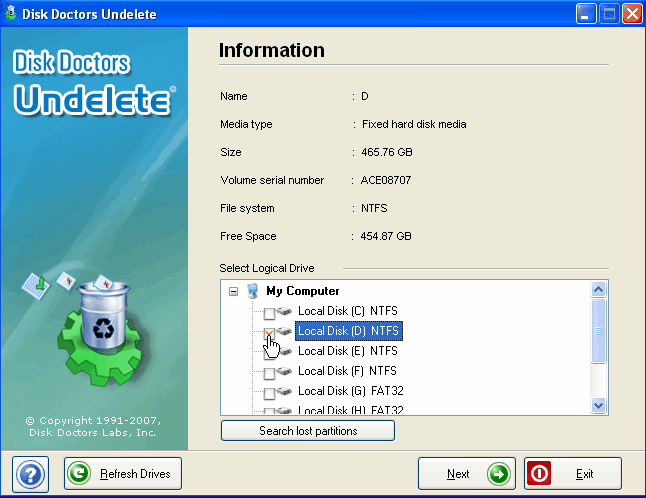Click the Exit button label
This screenshot has height=498, width=646.
click(584, 474)
